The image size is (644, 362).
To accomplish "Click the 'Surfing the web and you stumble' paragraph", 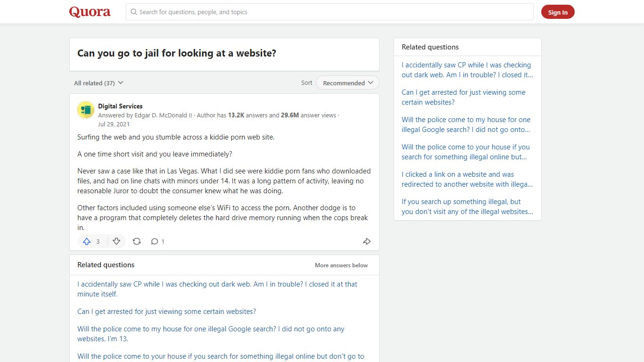I will click(176, 137).
